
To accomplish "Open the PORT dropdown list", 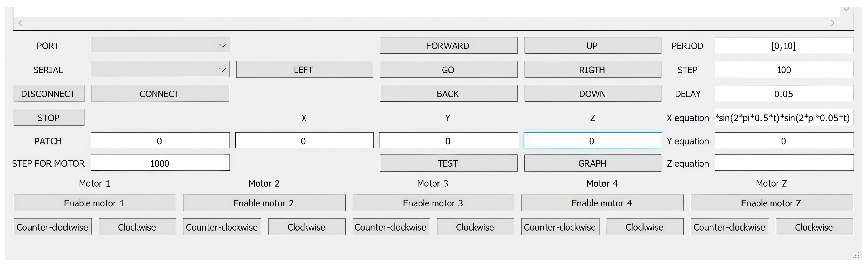I will coord(160,45).
